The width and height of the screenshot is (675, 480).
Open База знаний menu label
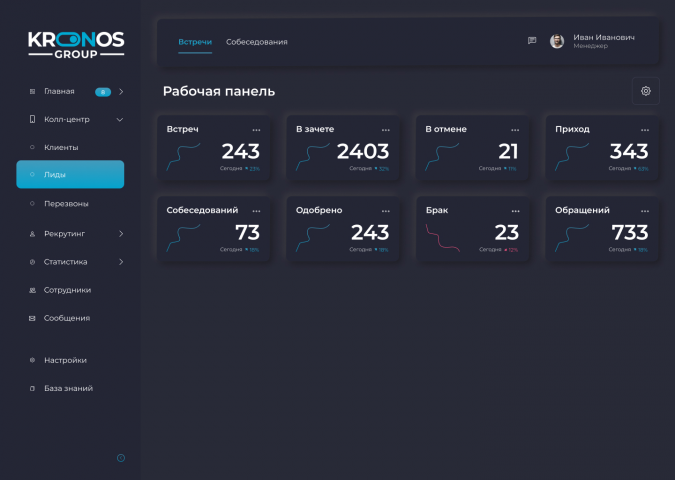click(68, 388)
